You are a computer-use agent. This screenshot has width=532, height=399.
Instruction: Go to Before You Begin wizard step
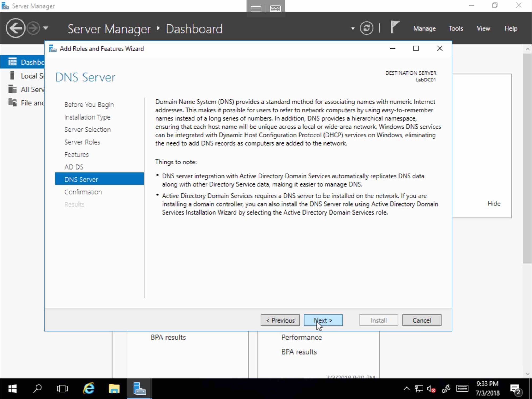[x=89, y=105]
